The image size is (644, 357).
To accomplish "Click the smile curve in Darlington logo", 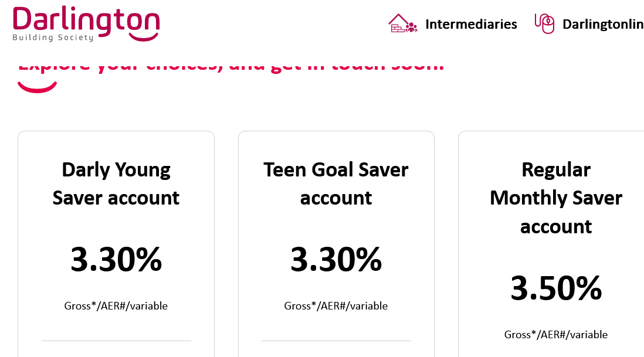I will 144,36.
